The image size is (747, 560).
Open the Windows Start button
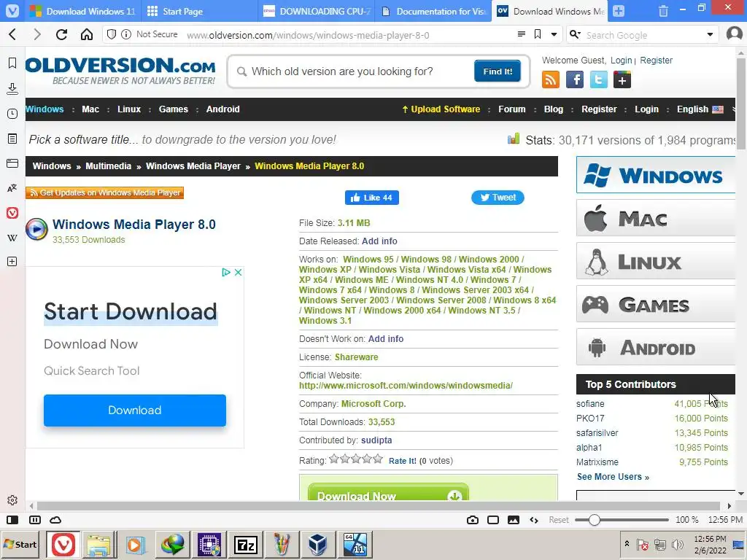(x=20, y=544)
